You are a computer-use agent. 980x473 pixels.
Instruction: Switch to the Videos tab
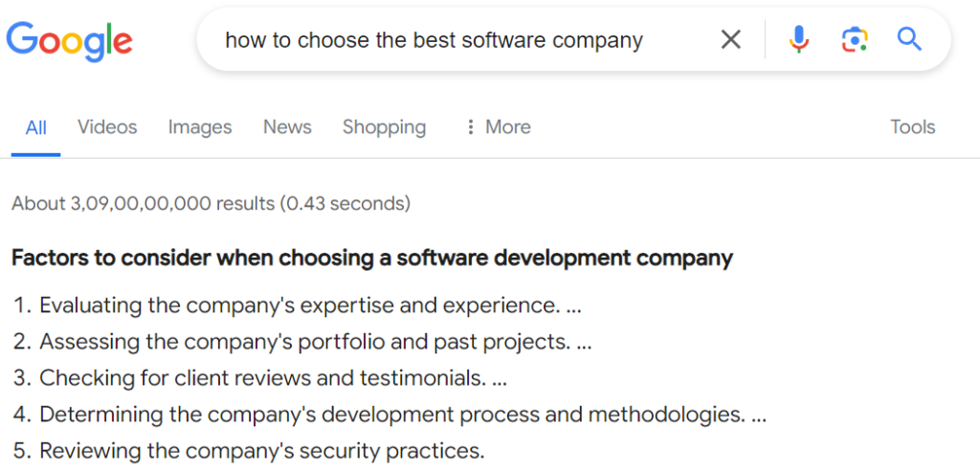(107, 127)
